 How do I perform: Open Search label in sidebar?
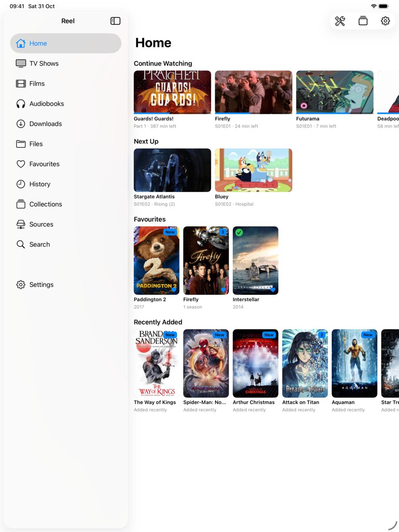click(x=39, y=244)
